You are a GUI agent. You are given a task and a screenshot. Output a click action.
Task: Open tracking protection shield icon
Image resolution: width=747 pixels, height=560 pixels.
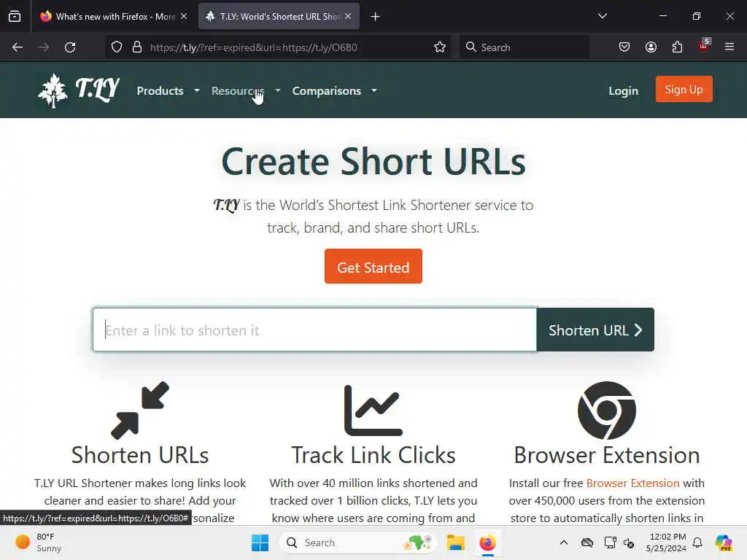[117, 47]
